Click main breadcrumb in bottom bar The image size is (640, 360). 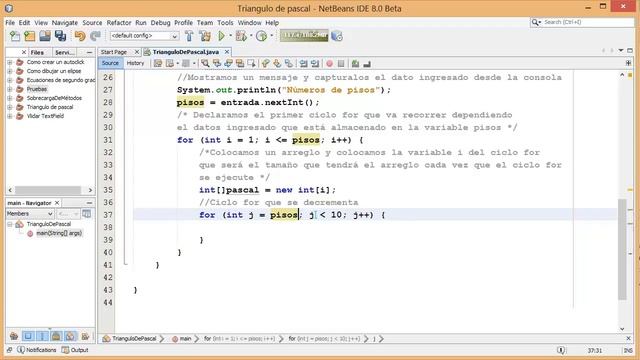182,338
